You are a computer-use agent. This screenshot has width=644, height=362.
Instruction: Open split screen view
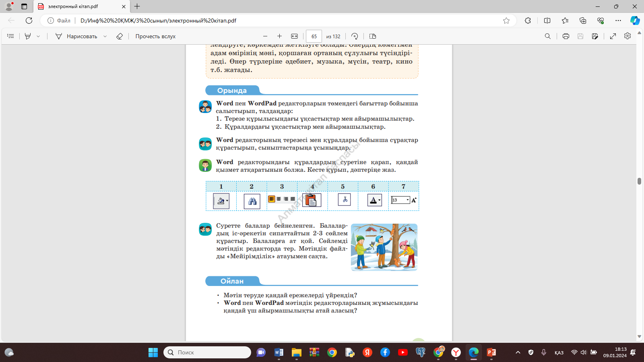547,21
